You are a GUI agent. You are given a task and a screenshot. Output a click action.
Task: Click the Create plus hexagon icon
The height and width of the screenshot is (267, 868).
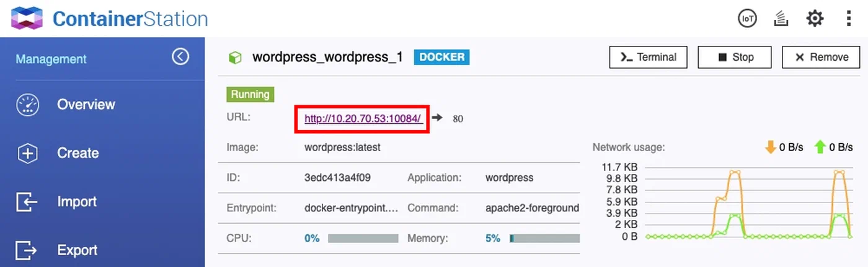tap(28, 153)
